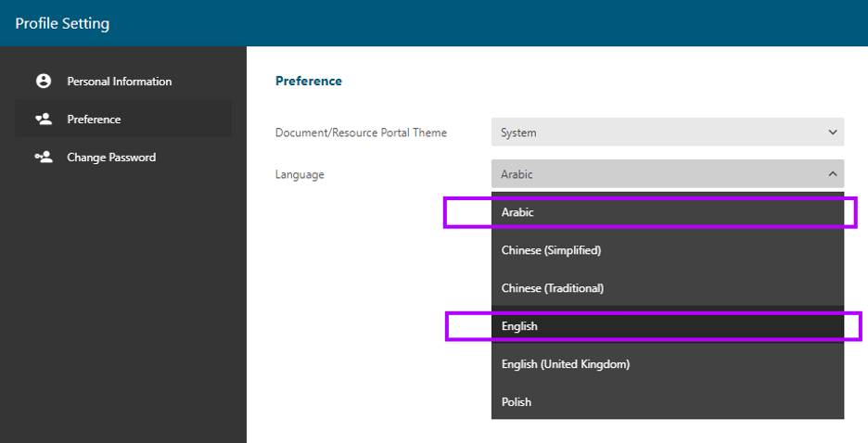
Task: Click the bold Preference heading in the main panel
Action: click(309, 82)
